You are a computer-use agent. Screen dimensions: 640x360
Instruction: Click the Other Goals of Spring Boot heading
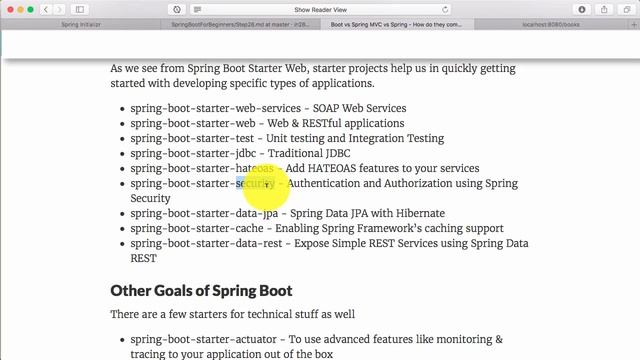coord(201,291)
